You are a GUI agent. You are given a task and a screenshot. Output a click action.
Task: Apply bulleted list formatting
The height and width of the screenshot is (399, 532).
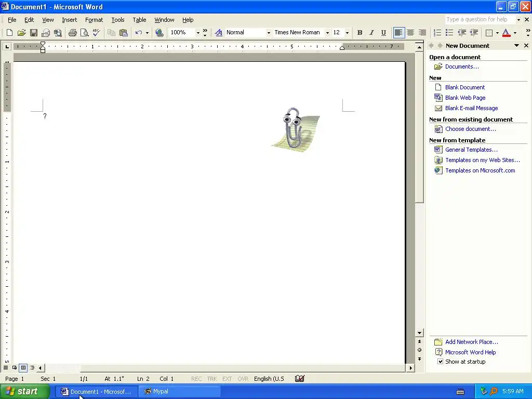coord(449,33)
